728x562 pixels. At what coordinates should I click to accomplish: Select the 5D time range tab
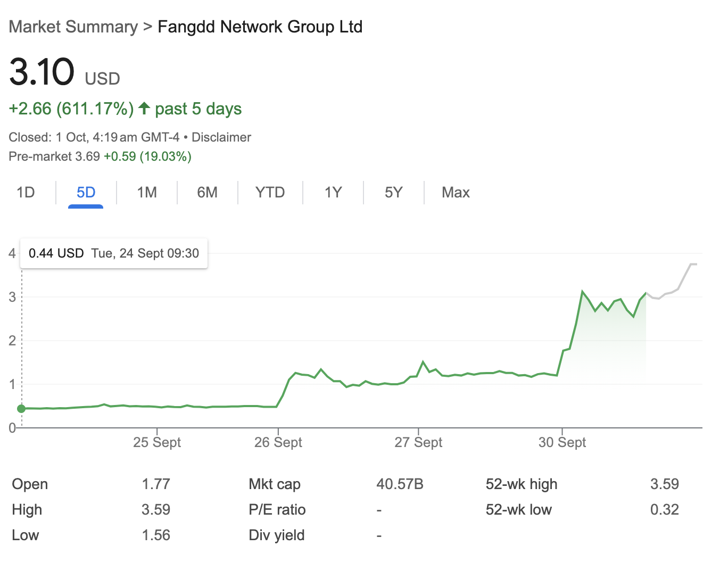tap(86, 192)
